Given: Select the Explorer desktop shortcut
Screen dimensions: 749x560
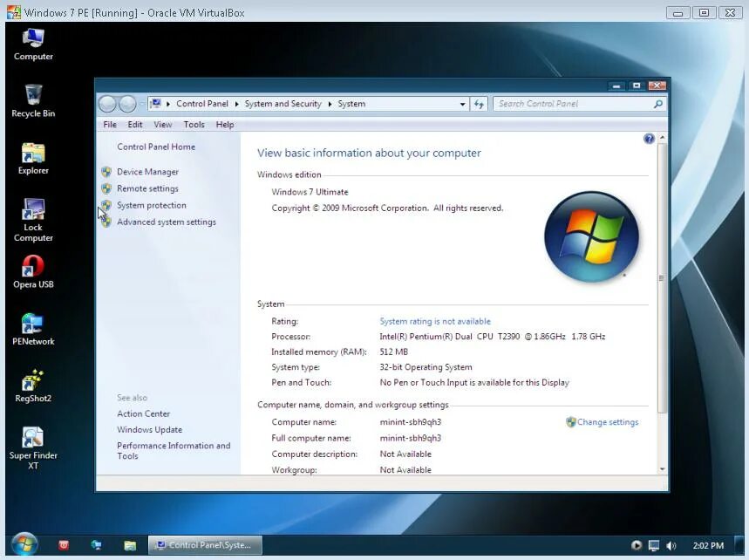Looking at the screenshot, I should click(x=33, y=158).
